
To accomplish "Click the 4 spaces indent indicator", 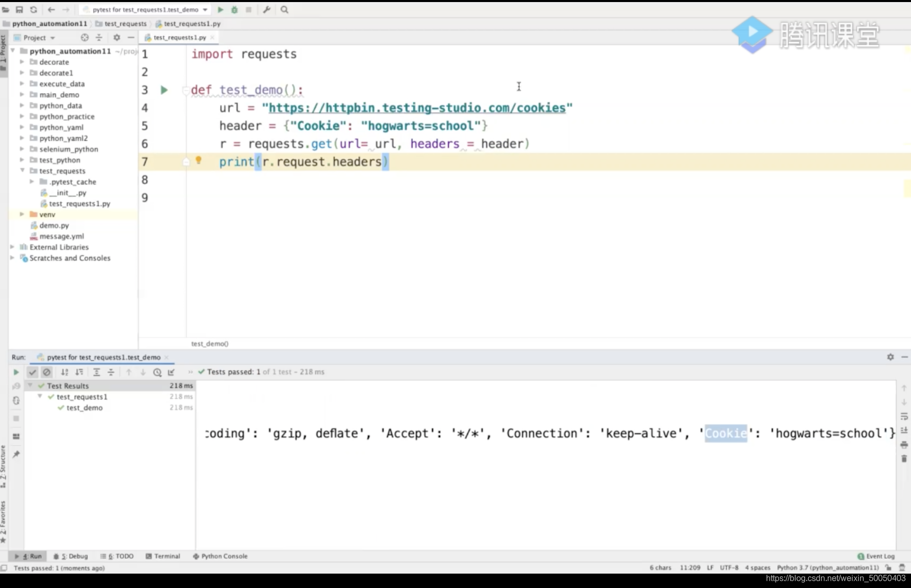I will tap(758, 567).
